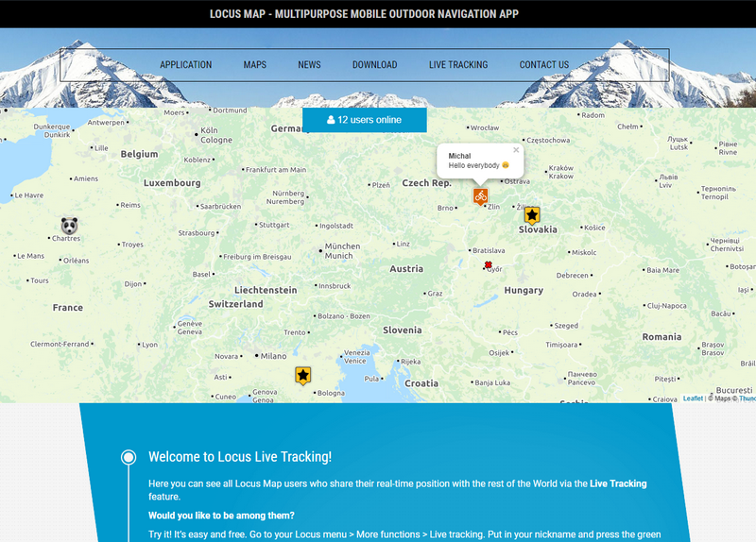Click the 'Switzerland' country label
The width and height of the screenshot is (756, 542).
point(235,304)
